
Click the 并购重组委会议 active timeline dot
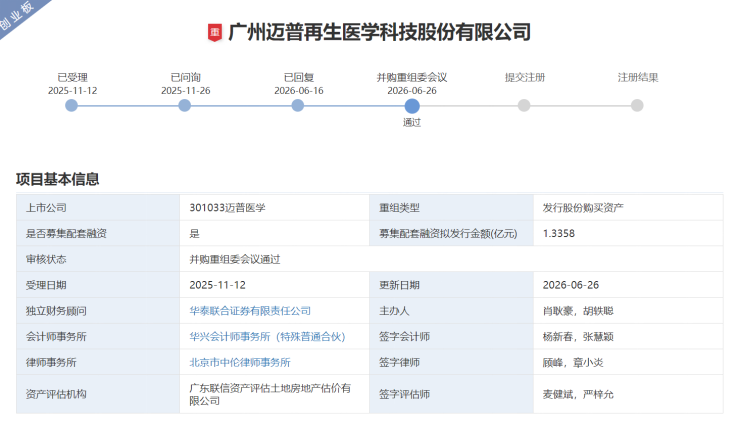[x=412, y=106]
